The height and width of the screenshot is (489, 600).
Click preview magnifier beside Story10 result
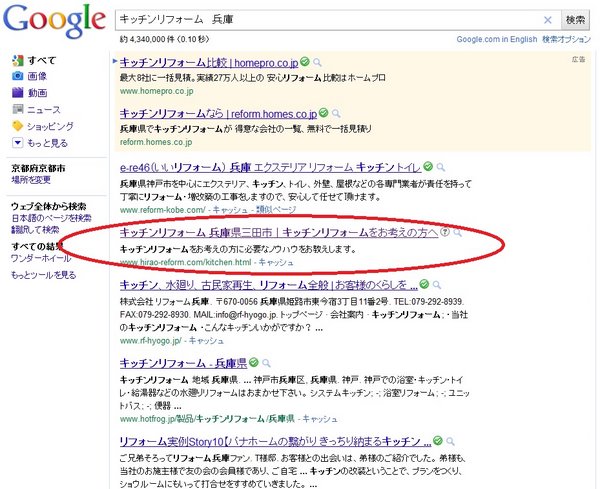(450, 441)
